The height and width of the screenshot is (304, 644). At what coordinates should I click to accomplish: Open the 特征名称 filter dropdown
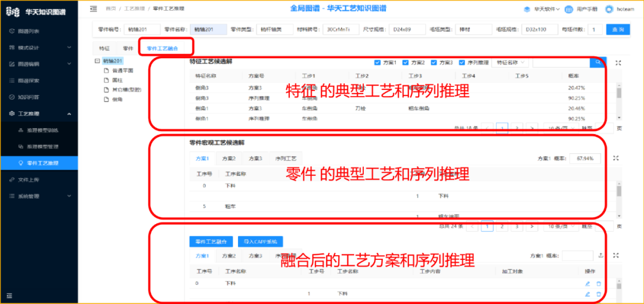510,63
